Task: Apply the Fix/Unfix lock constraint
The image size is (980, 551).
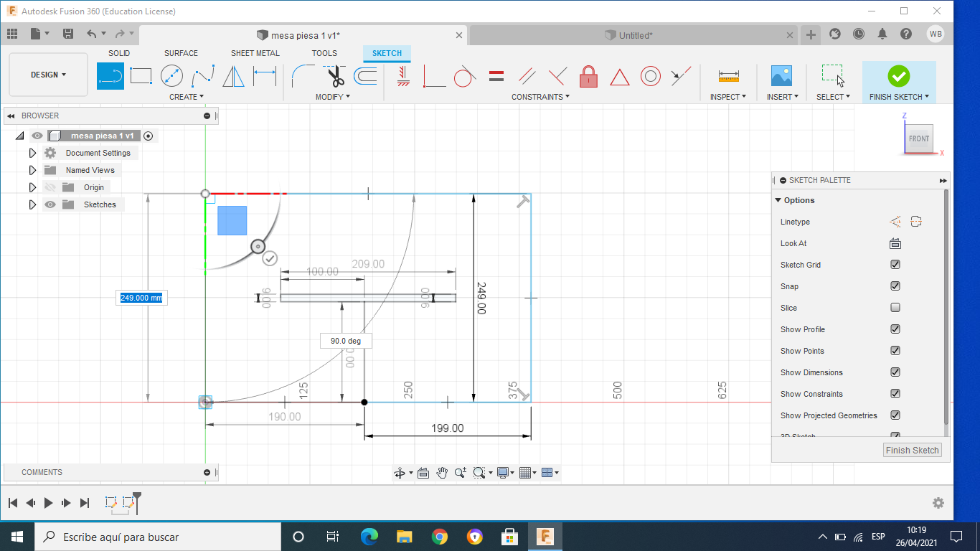Action: tap(588, 75)
